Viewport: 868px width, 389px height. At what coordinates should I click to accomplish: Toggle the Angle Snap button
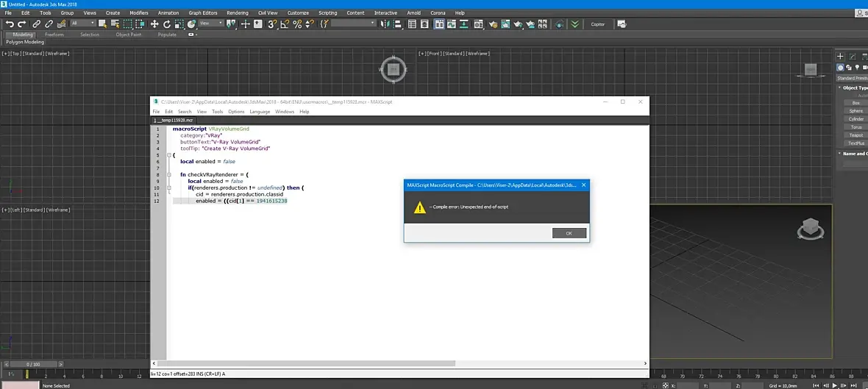pos(284,24)
